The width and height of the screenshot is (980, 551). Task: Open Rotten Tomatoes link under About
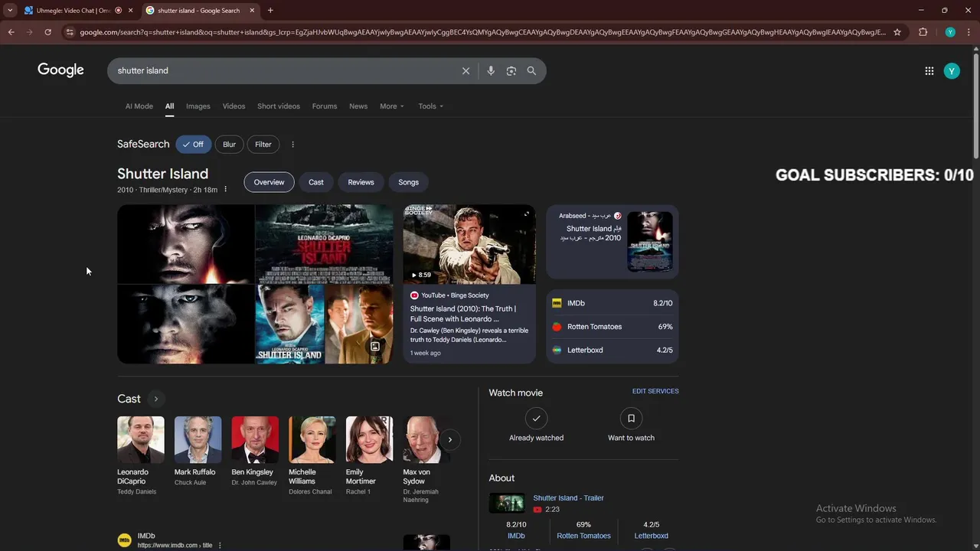tap(583, 536)
